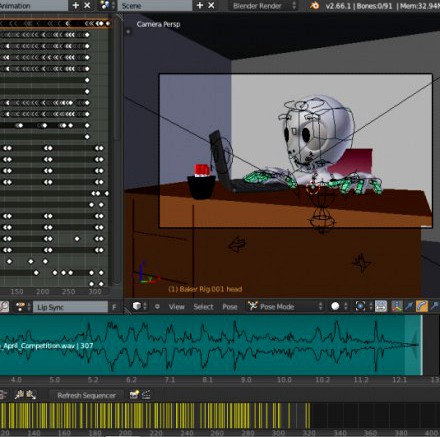Open the scene browse icon
440x437 pixels.
click(107, 5)
